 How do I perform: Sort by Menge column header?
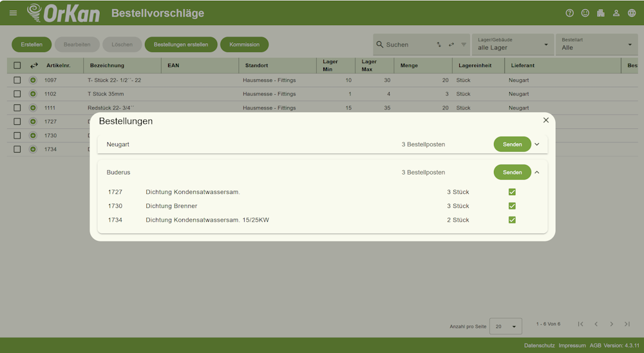tap(409, 65)
